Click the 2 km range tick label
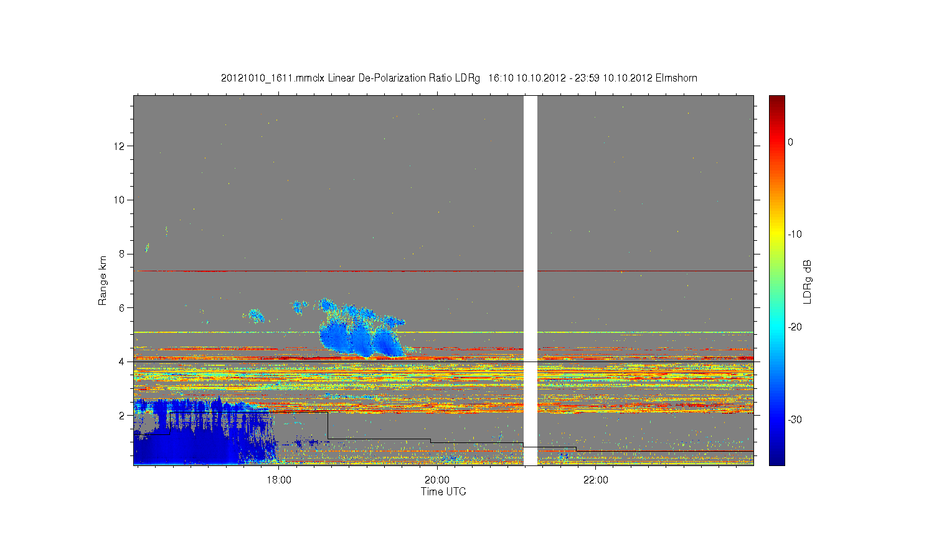This screenshot has width=934, height=560. (123, 415)
